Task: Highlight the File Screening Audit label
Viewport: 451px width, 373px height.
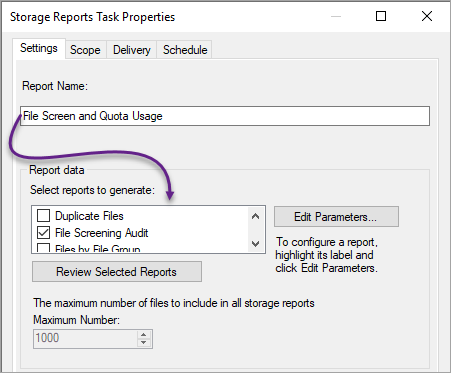Action: [x=102, y=233]
